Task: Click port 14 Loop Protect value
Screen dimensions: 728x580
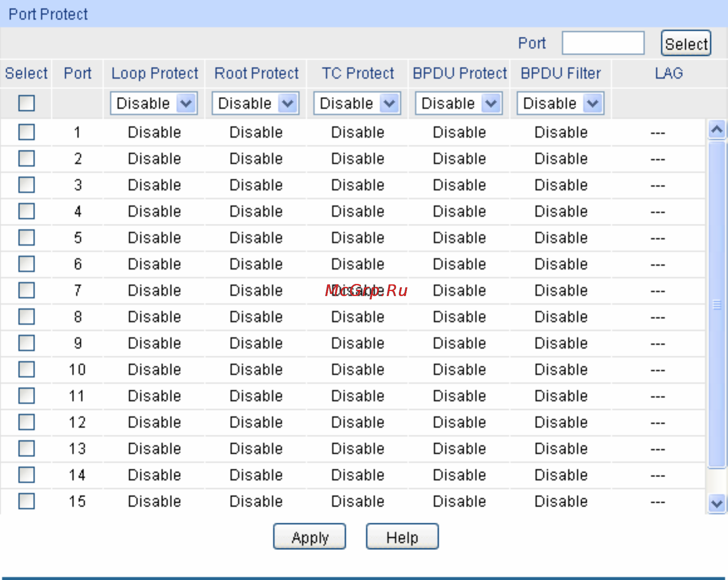Action: click(154, 475)
